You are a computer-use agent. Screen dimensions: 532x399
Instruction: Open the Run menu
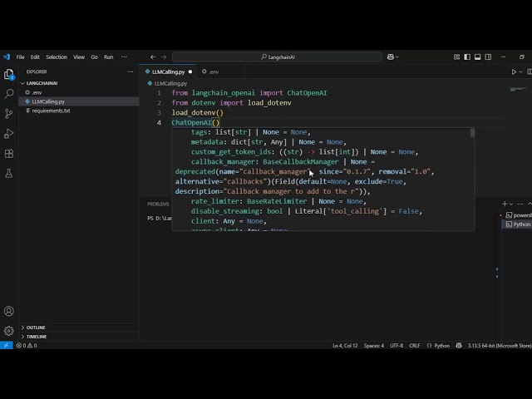pos(109,57)
